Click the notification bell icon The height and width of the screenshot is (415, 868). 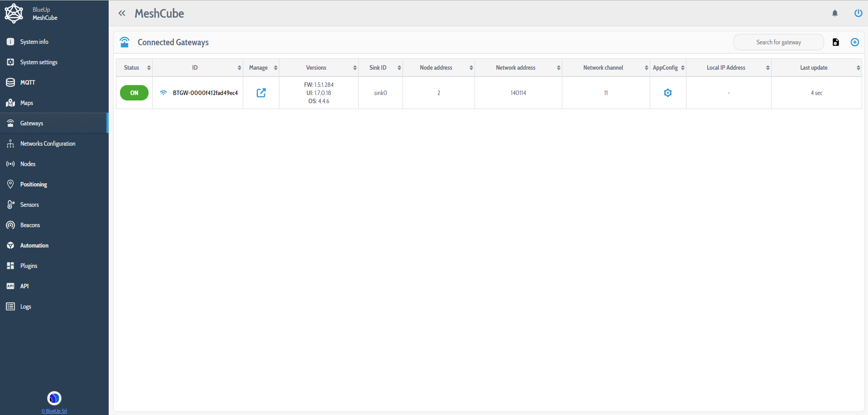click(835, 13)
